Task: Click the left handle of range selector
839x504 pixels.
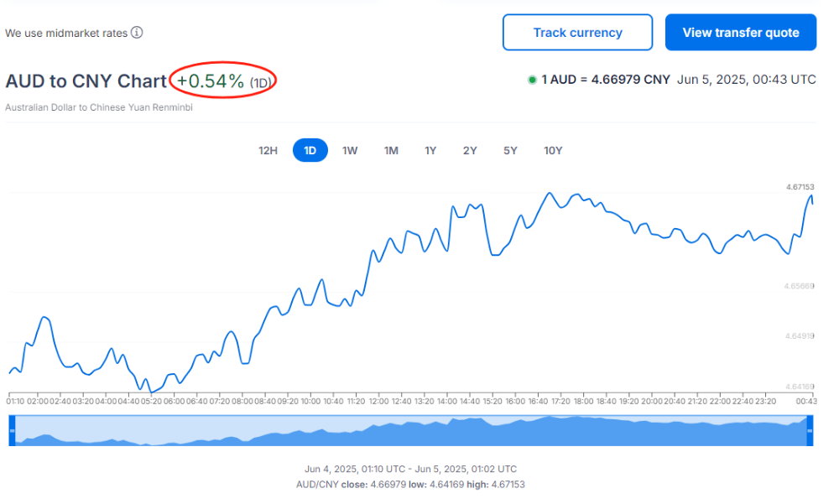Action: point(12,430)
